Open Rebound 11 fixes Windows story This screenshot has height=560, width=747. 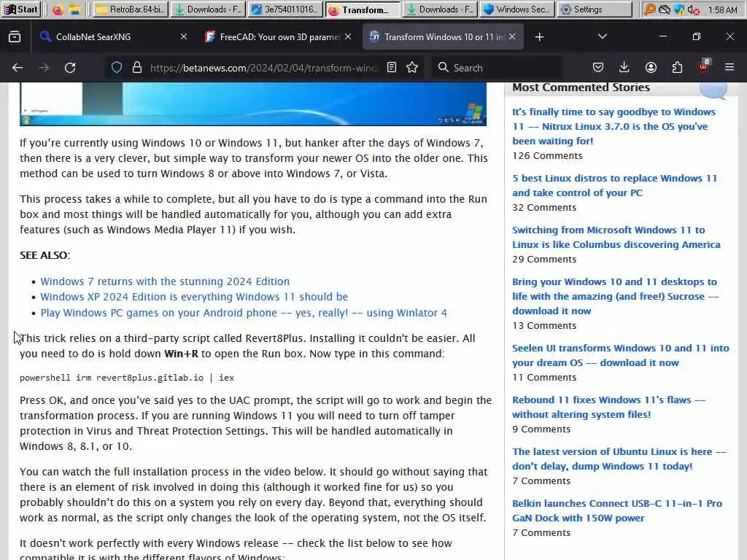pos(609,407)
